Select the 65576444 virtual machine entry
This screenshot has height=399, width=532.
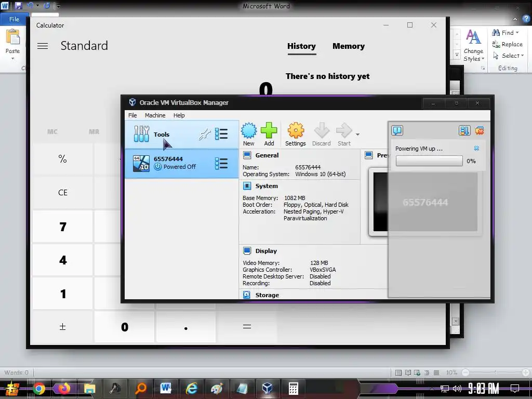(182, 164)
